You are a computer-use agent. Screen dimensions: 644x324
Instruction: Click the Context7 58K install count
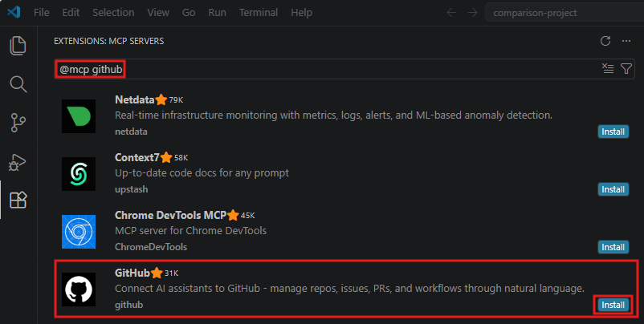click(181, 158)
